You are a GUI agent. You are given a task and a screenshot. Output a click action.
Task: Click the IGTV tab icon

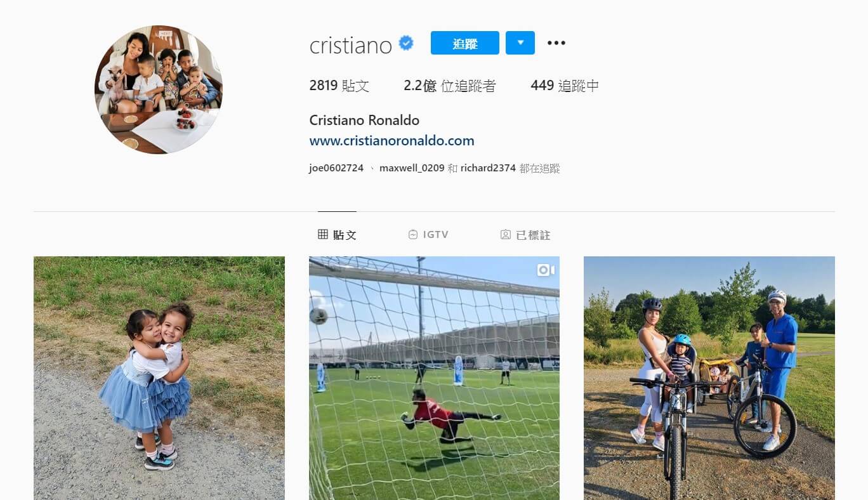click(413, 235)
